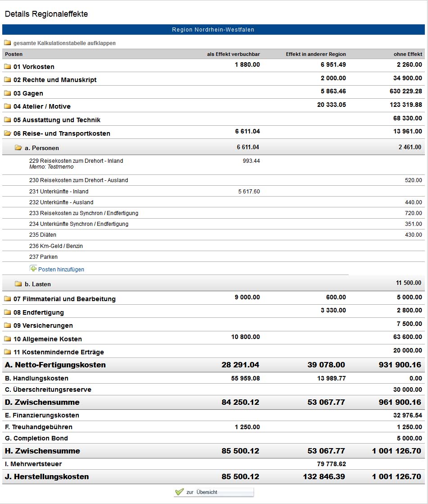Expand 01 Vorkosten category
This screenshot has width=428, height=504.
coord(34,67)
